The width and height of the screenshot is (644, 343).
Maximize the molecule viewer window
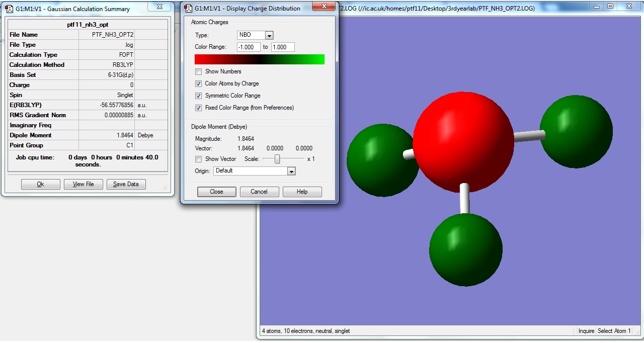point(610,7)
